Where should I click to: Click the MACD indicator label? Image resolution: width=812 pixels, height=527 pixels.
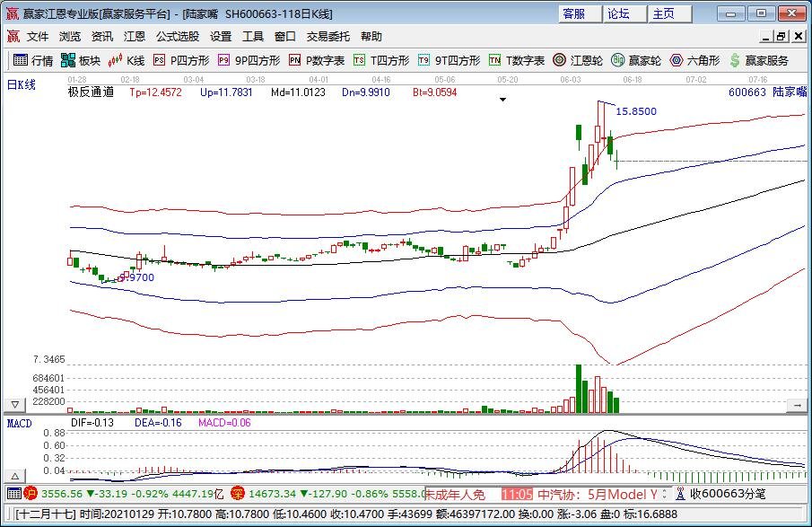coord(19,424)
